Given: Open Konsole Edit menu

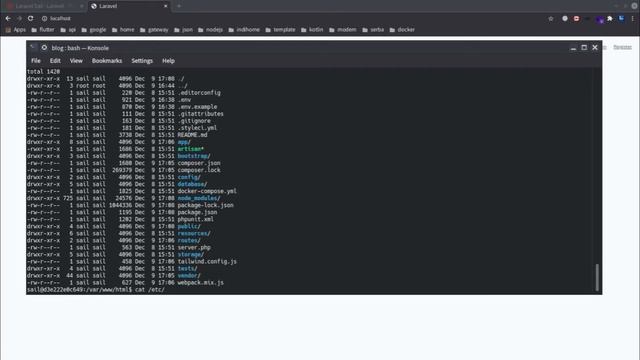Looking at the screenshot, I should click(x=55, y=61).
